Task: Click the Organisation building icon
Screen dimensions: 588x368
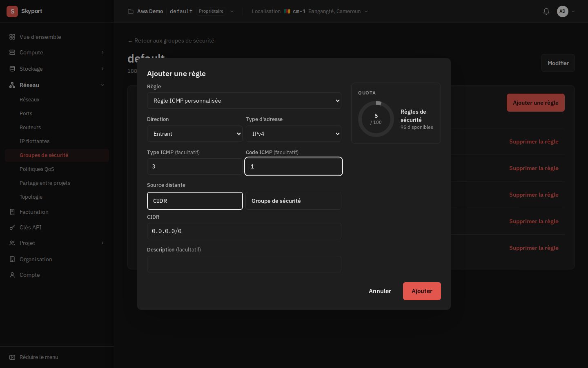Action: coord(12,259)
